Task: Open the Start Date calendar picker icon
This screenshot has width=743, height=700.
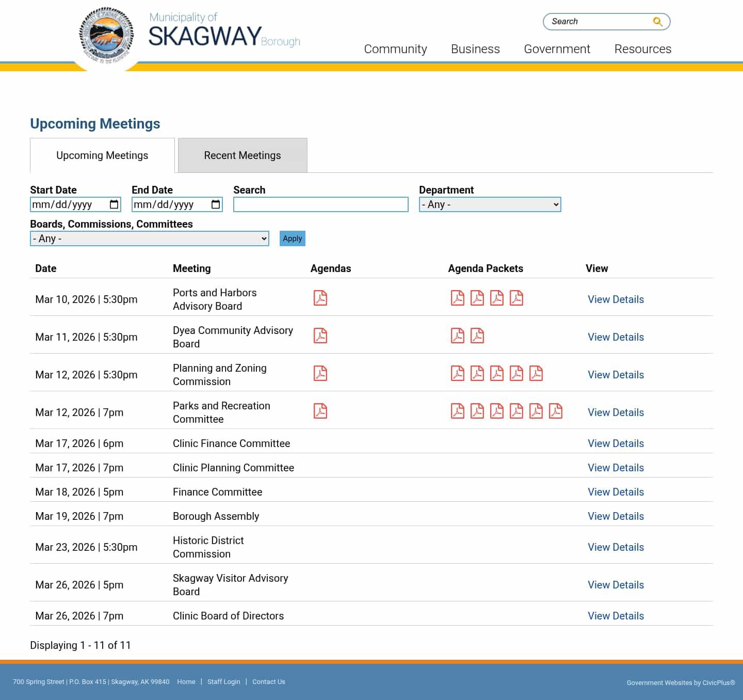Action: (x=113, y=204)
